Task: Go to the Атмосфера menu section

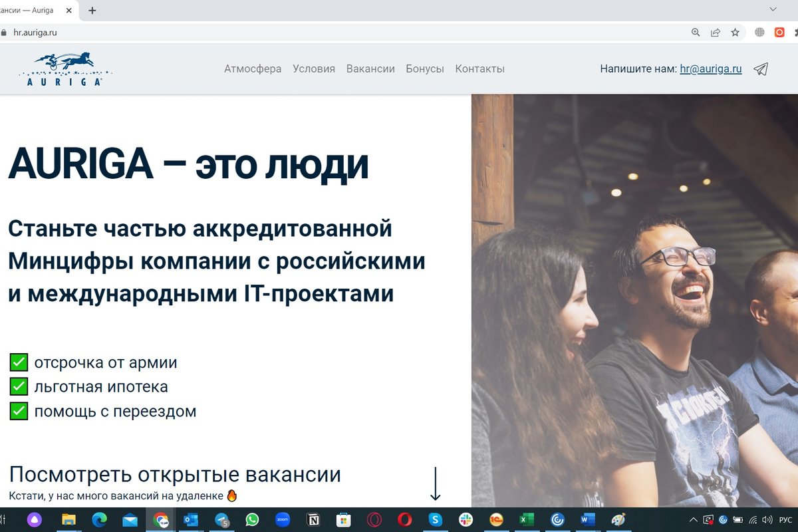Action: [253, 69]
